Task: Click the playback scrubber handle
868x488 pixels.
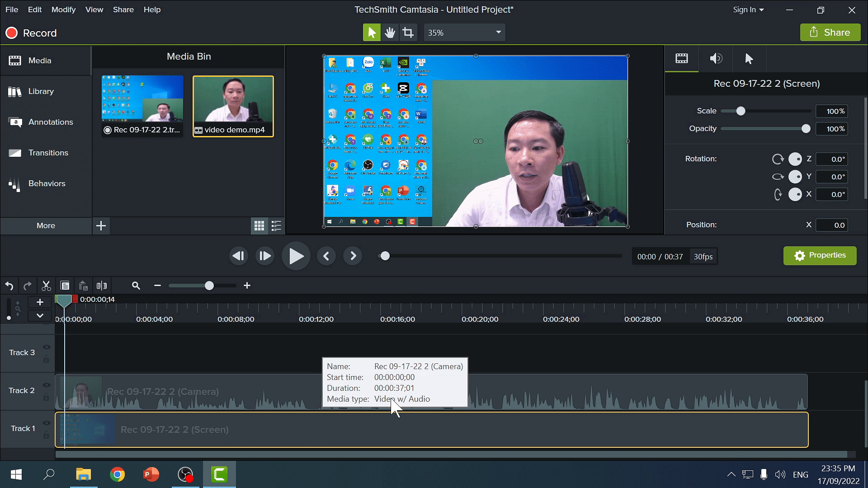Action: (x=385, y=256)
